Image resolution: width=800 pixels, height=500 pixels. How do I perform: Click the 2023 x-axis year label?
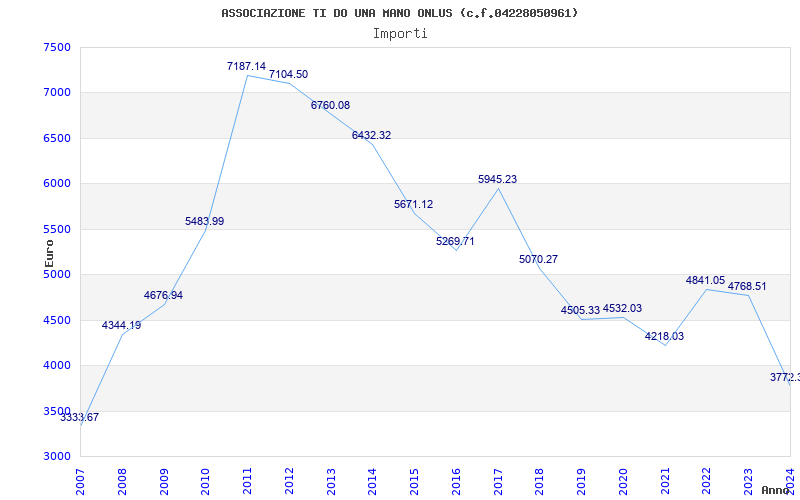point(748,482)
